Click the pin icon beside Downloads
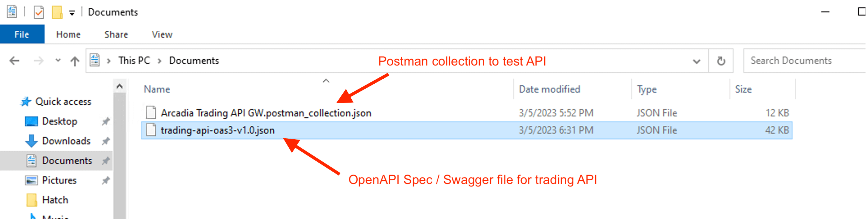 pyautogui.click(x=106, y=141)
